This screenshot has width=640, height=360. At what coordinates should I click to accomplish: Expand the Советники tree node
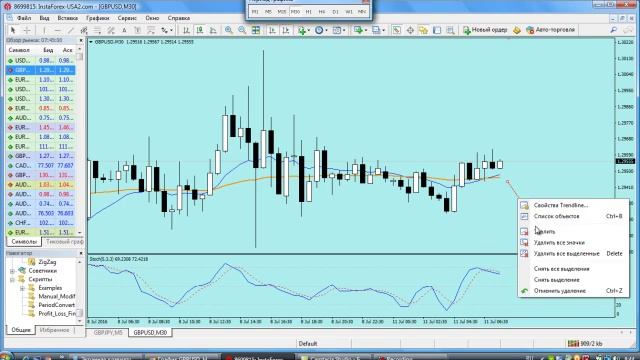point(12,271)
